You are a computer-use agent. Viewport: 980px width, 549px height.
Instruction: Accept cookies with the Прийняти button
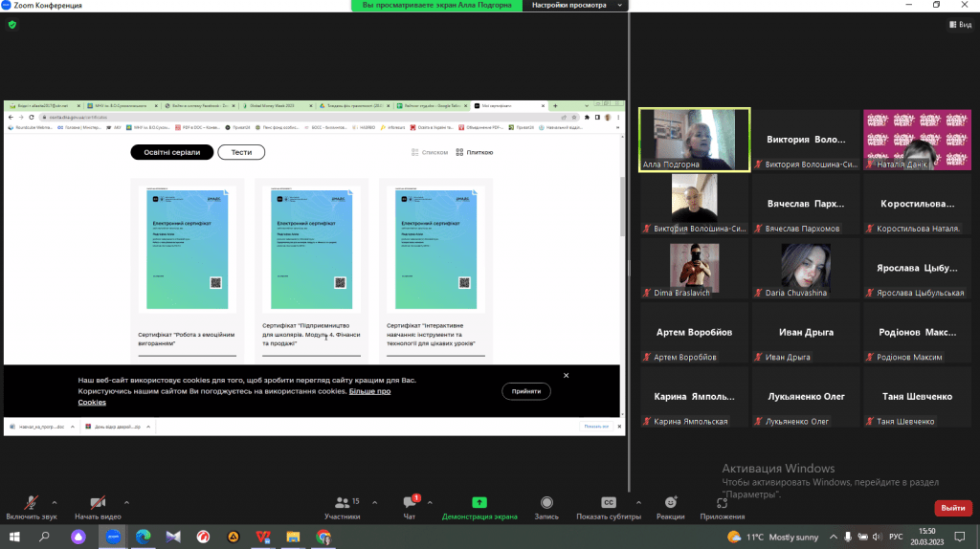(526, 391)
